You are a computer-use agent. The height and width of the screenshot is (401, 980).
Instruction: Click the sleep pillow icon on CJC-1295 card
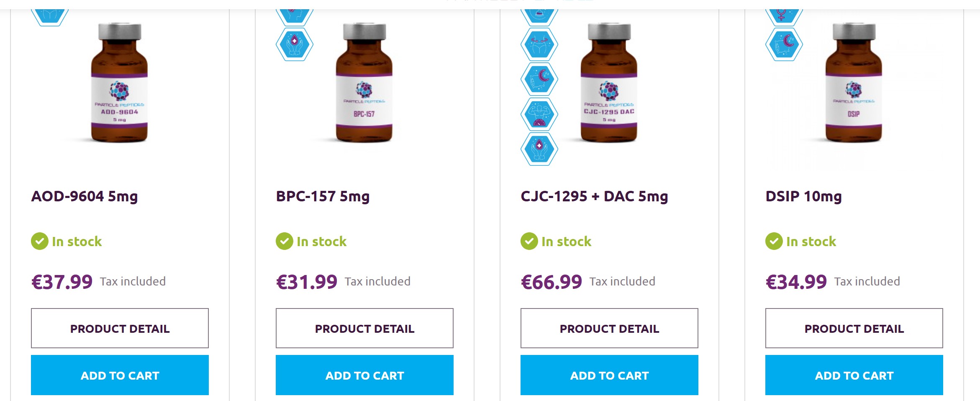(x=540, y=78)
